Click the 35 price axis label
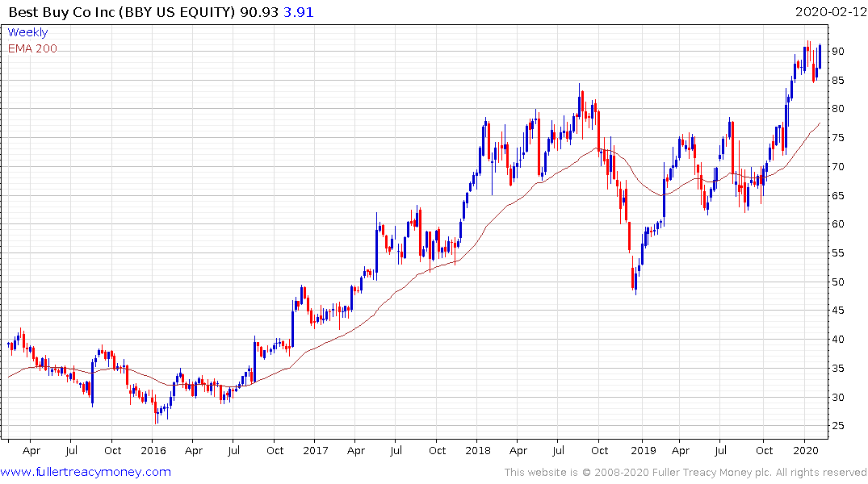Screen dimensions: 868x484 [x=838, y=369]
